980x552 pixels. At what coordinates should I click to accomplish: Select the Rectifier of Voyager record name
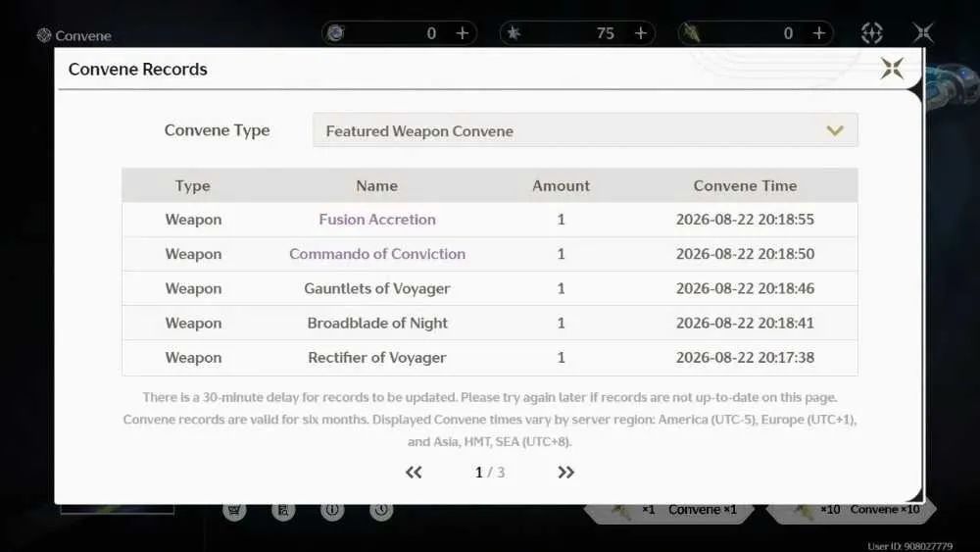(377, 358)
